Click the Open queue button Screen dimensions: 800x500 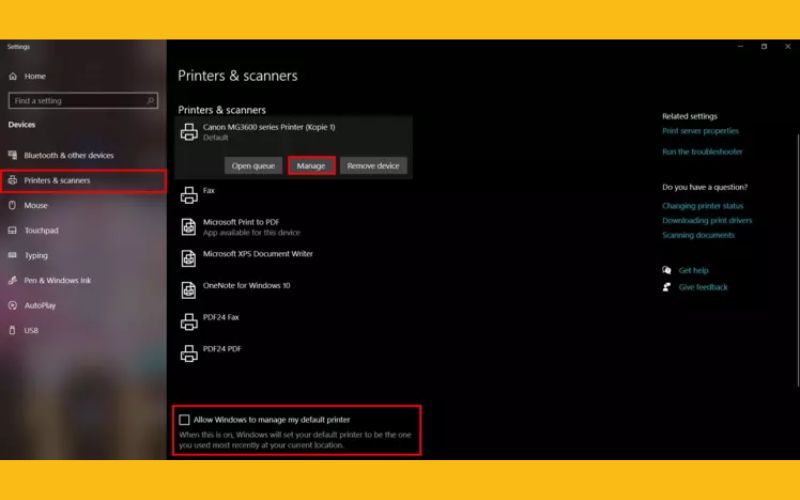tap(253, 166)
